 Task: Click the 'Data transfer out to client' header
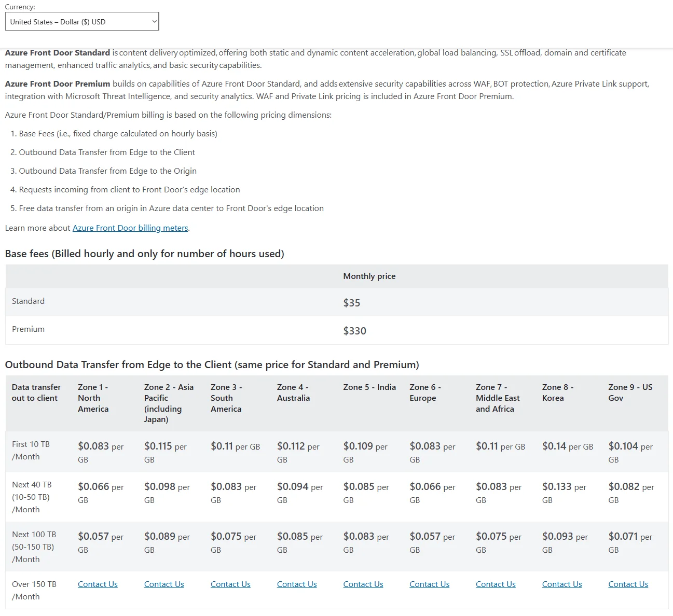tap(36, 393)
